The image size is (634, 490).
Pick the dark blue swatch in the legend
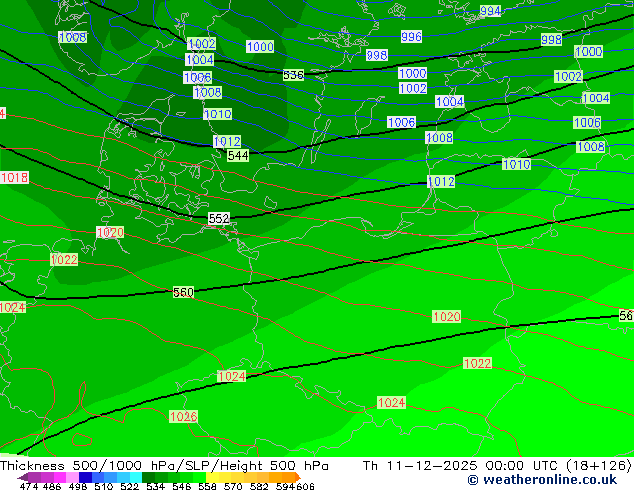coord(85,477)
